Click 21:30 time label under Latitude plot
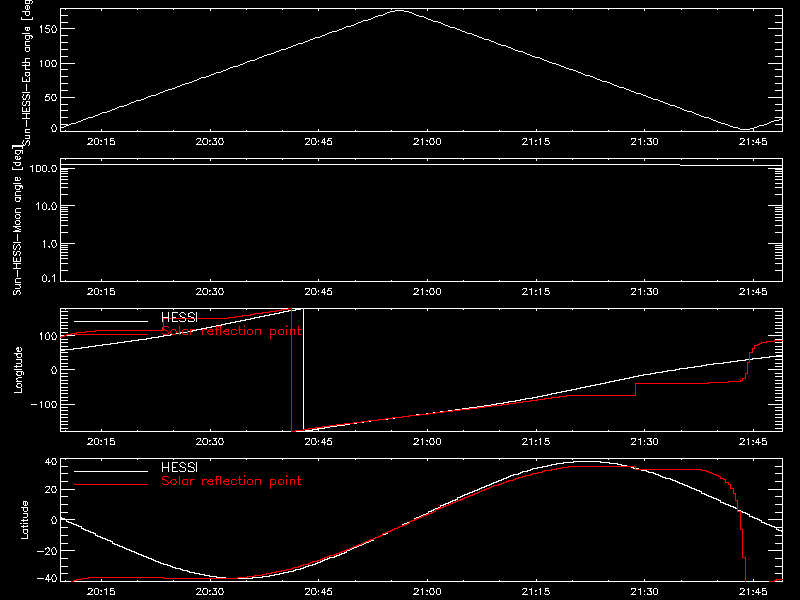800x600 pixels. [644, 591]
